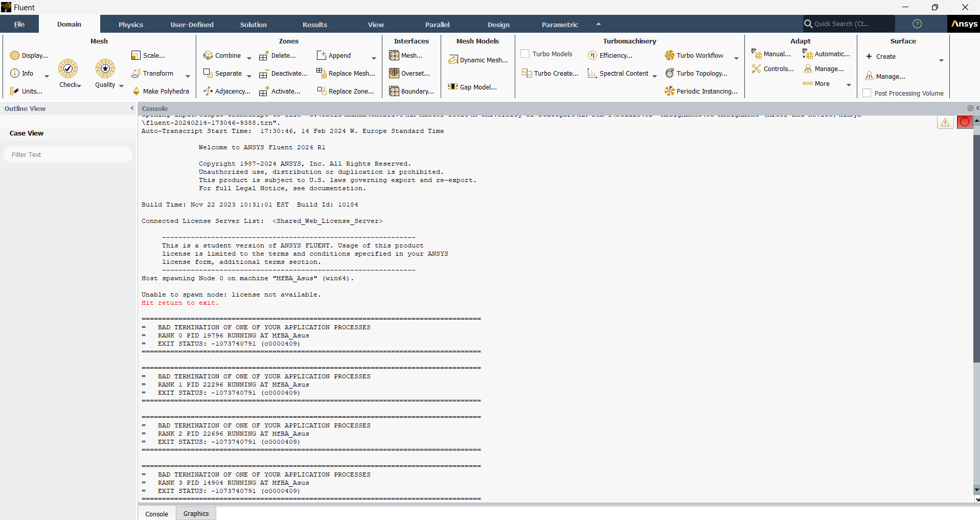Screen dimensions: 980x520
Task: Open the Turbo Create dialog
Action: point(550,73)
